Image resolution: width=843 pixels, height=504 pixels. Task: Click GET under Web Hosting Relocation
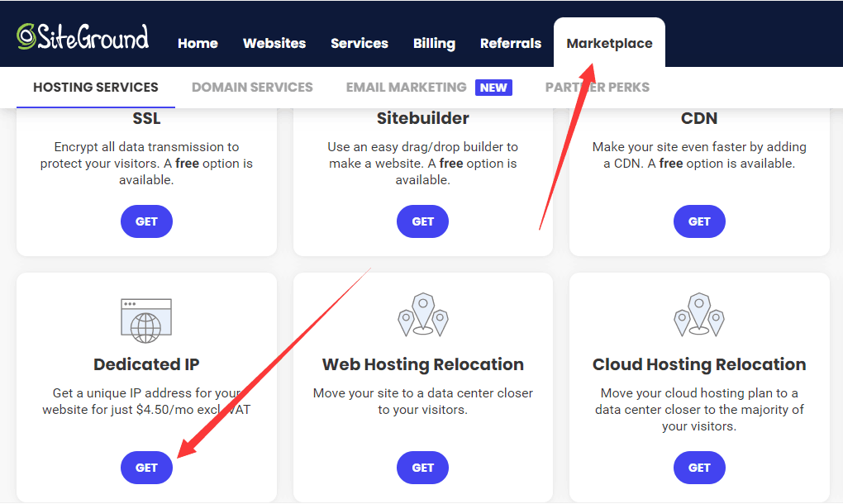(422, 468)
